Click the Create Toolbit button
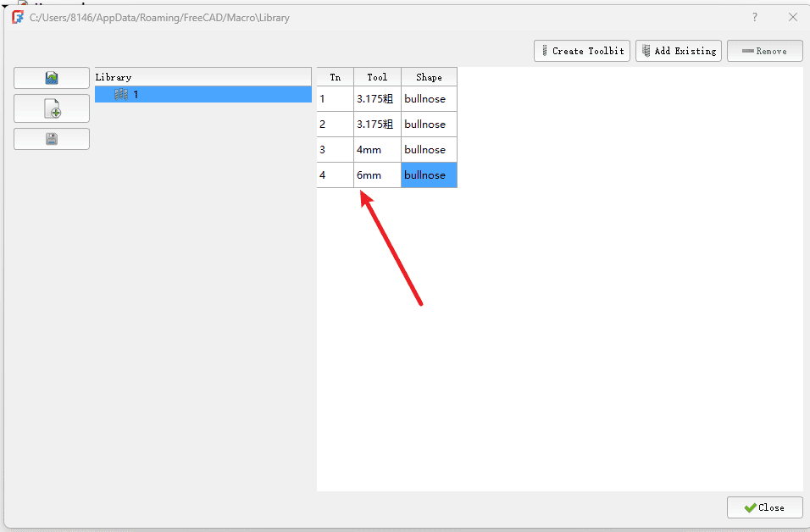This screenshot has width=810, height=532. (x=582, y=51)
